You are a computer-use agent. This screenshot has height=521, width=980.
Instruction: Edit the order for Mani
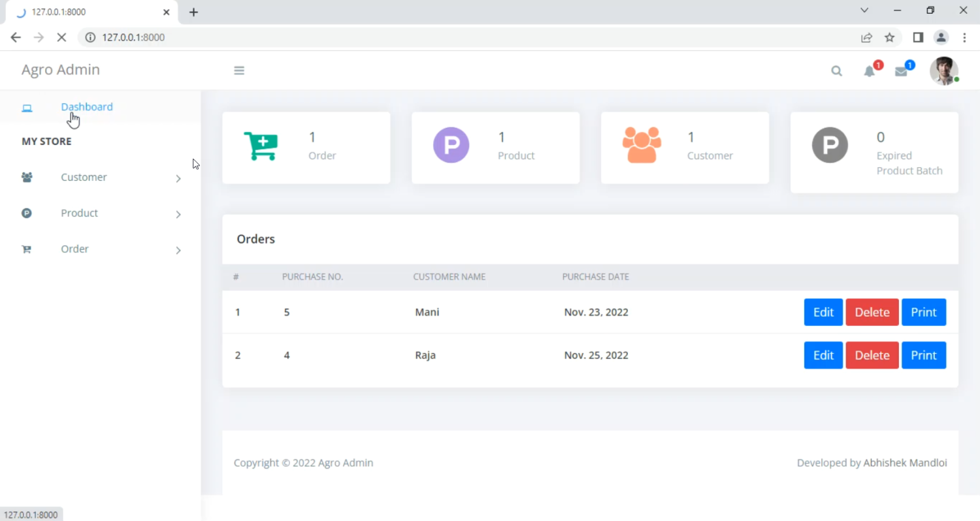(823, 312)
